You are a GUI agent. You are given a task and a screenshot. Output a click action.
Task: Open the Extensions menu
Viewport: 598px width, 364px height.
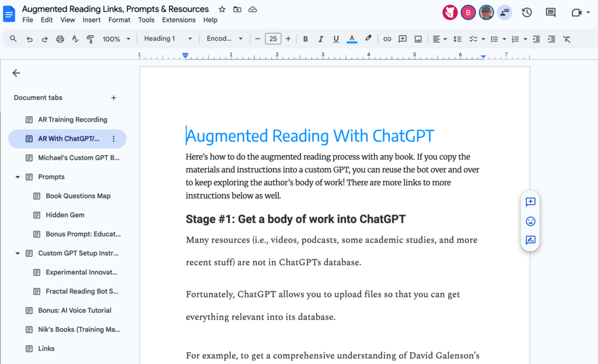tap(179, 20)
